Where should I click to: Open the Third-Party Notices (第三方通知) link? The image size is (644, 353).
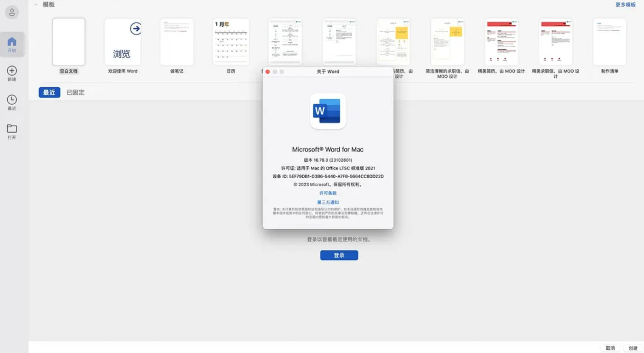(x=328, y=202)
